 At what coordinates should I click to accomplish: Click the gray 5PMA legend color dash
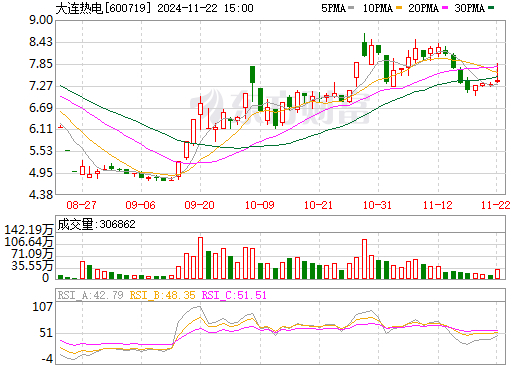point(351,8)
